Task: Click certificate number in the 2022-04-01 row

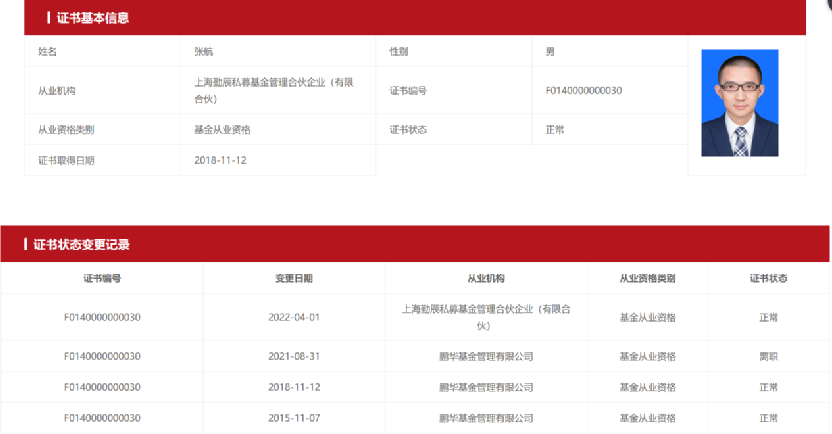Action: [102, 317]
